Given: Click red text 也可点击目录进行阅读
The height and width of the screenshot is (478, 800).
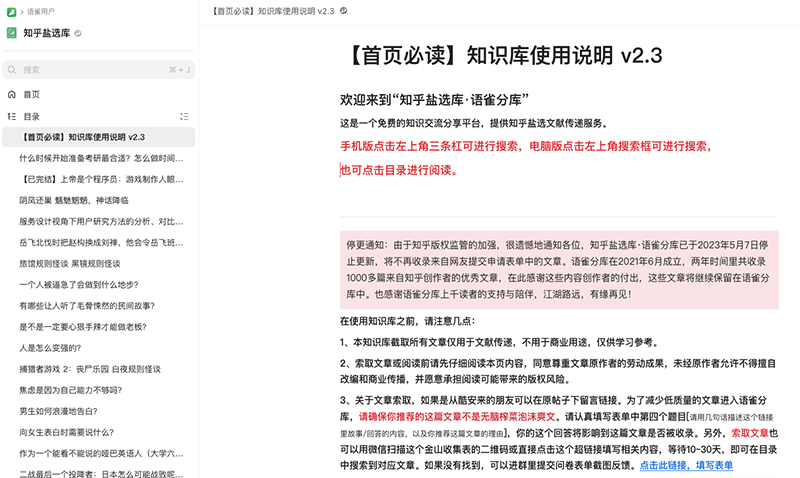Looking at the screenshot, I should 399,170.
